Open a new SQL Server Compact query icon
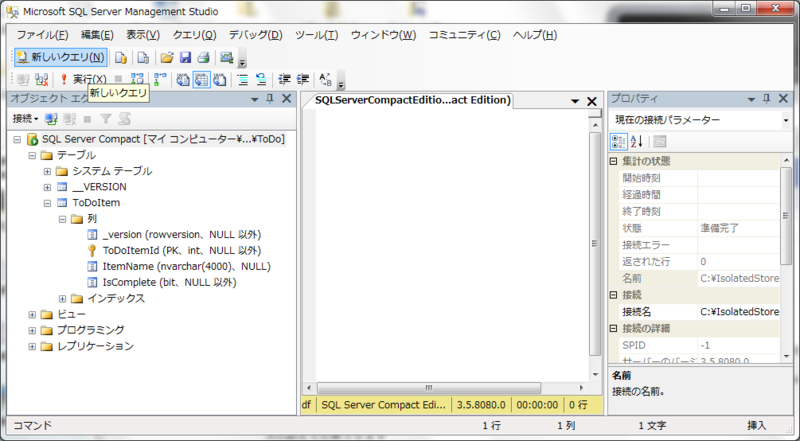This screenshot has height=441, width=800. click(143, 58)
